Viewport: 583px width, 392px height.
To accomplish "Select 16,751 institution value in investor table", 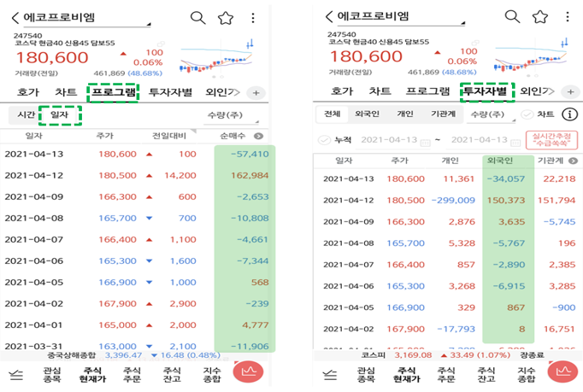I will click(559, 329).
